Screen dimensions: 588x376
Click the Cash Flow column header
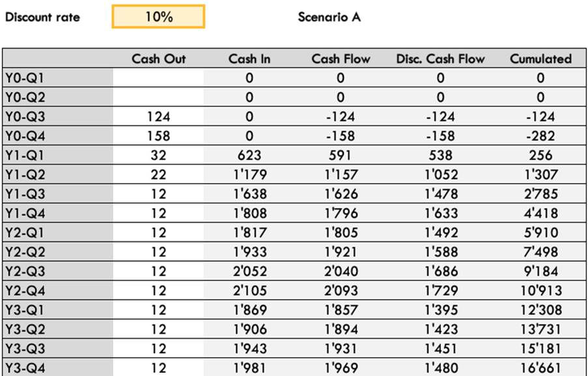(x=341, y=59)
